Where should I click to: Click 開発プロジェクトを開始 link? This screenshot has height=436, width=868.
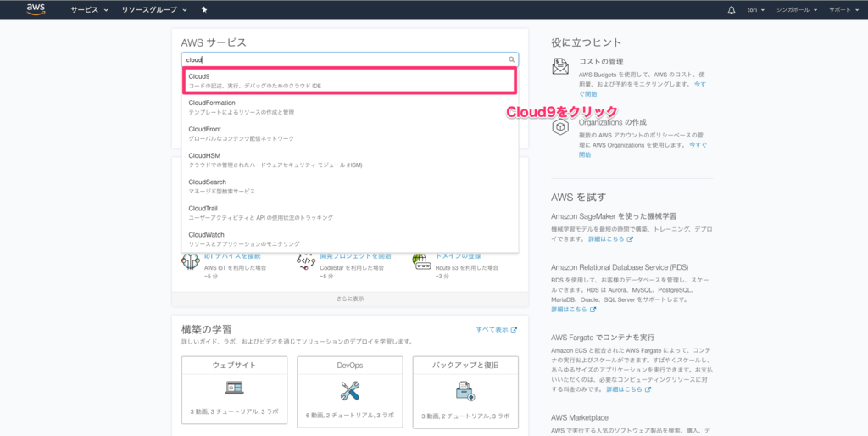[355, 256]
